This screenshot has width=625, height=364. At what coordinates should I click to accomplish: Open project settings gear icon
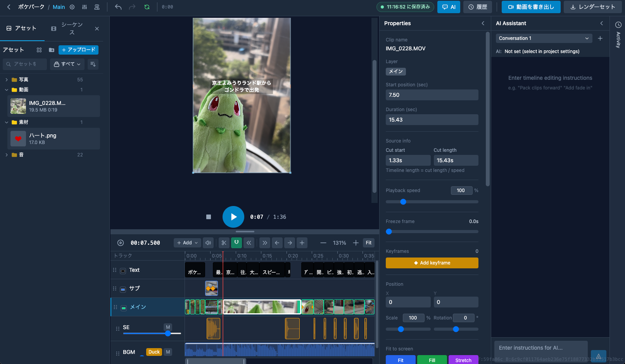(x=72, y=7)
